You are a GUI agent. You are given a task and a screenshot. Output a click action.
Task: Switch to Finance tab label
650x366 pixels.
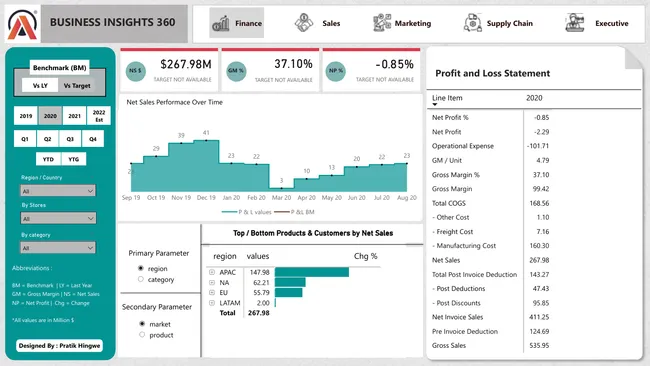click(x=248, y=24)
